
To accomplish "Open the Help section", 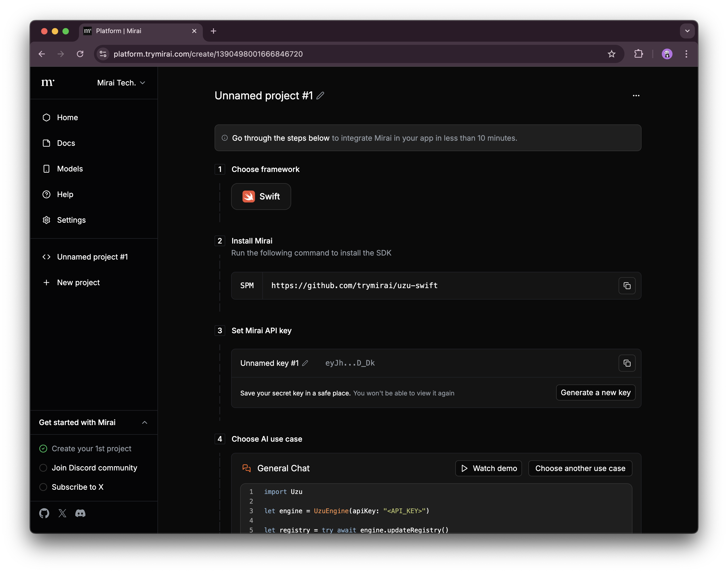I will (x=65, y=195).
